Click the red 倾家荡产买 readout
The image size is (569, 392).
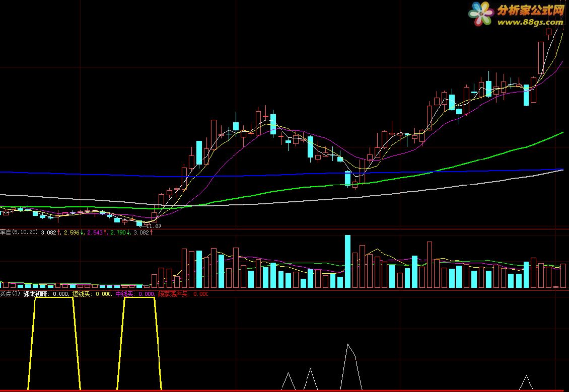point(183,294)
